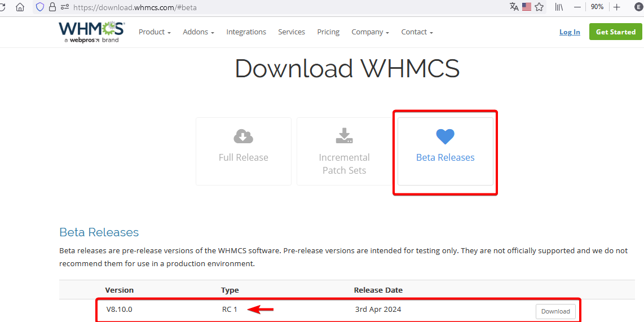Screen dimensions: 644x322
Task: Download the V8.10.0 RC 1 release
Action: (555, 311)
